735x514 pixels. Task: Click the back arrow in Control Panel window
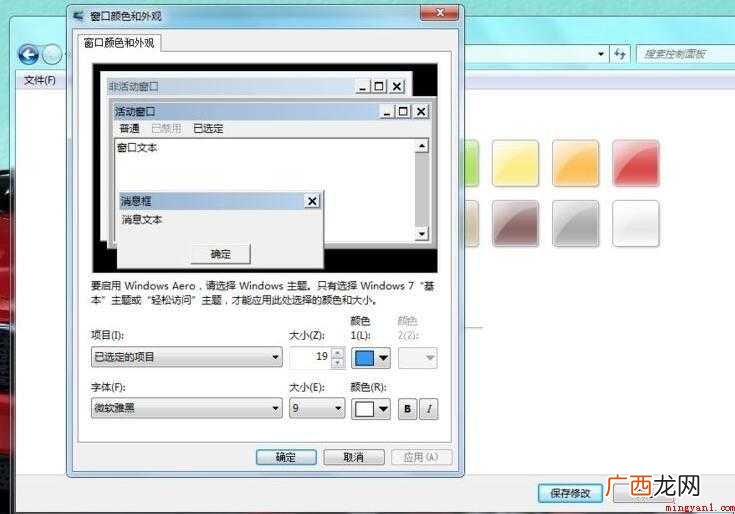[28, 54]
